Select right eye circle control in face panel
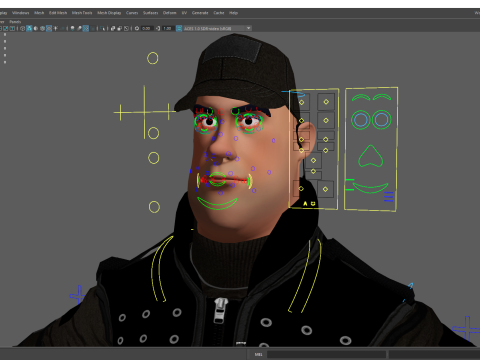 [381, 120]
